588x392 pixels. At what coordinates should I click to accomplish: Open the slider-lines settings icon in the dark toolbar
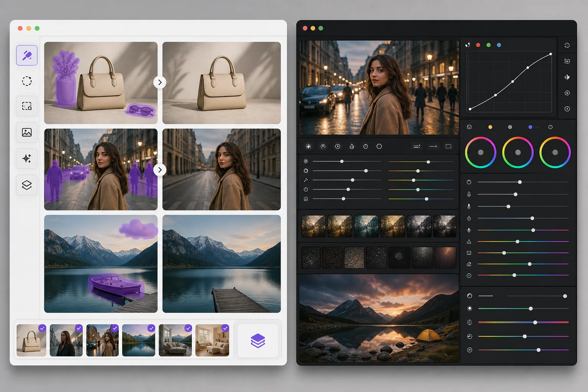pyautogui.click(x=417, y=146)
